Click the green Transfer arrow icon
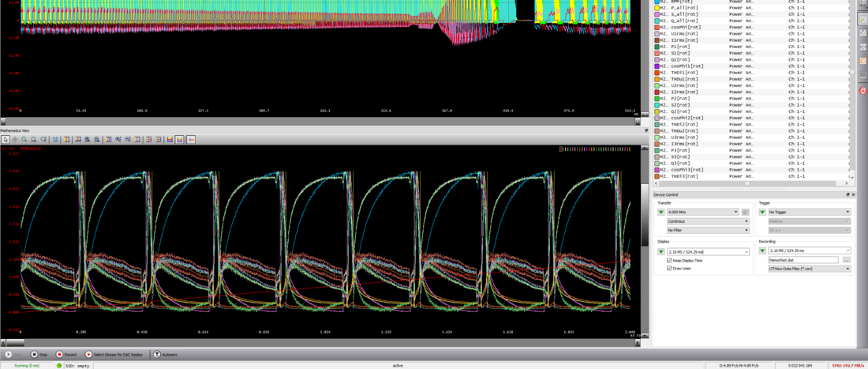Image resolution: width=868 pixels, height=369 pixels. (x=661, y=212)
